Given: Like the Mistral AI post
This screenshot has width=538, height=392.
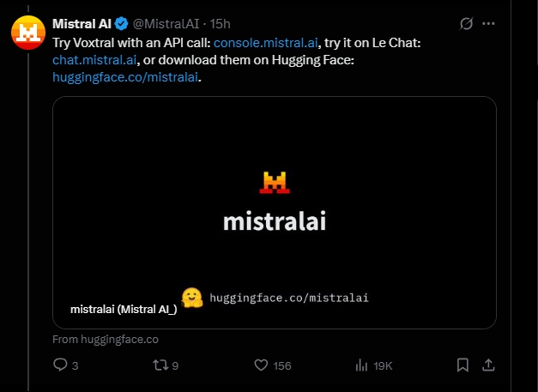Looking at the screenshot, I should click(x=263, y=365).
